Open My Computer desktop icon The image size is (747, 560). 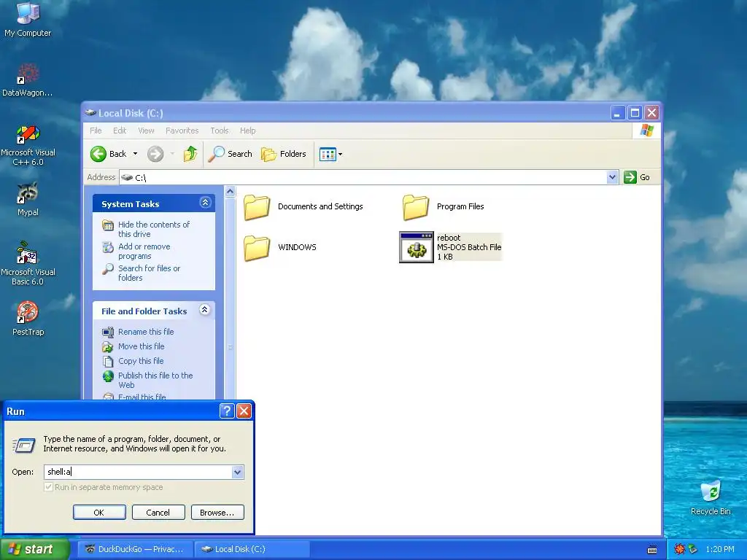click(x=28, y=19)
